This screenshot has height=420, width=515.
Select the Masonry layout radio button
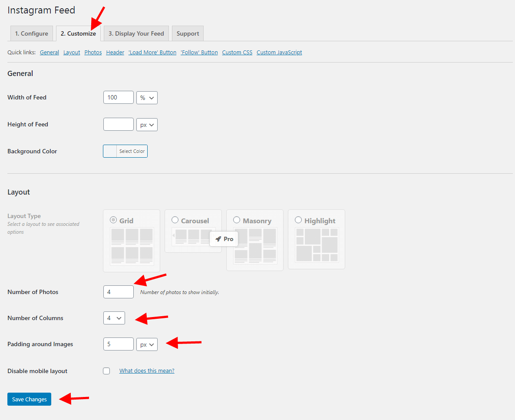click(x=237, y=220)
